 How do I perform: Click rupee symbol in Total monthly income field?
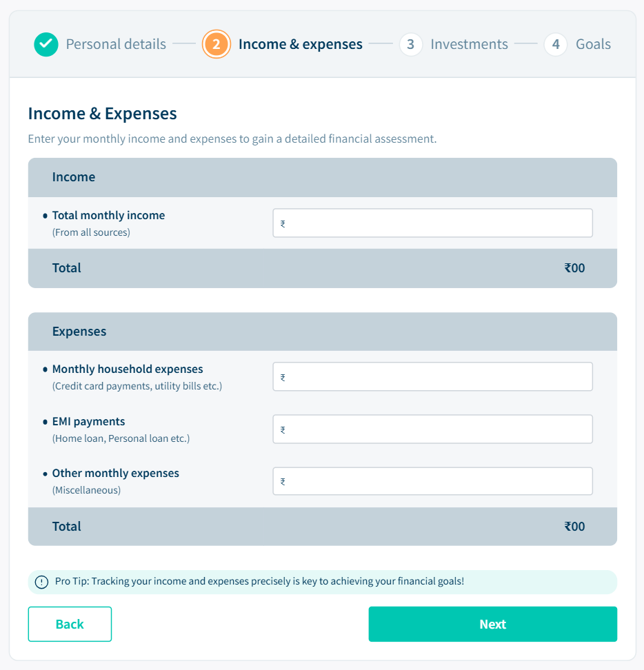(283, 223)
